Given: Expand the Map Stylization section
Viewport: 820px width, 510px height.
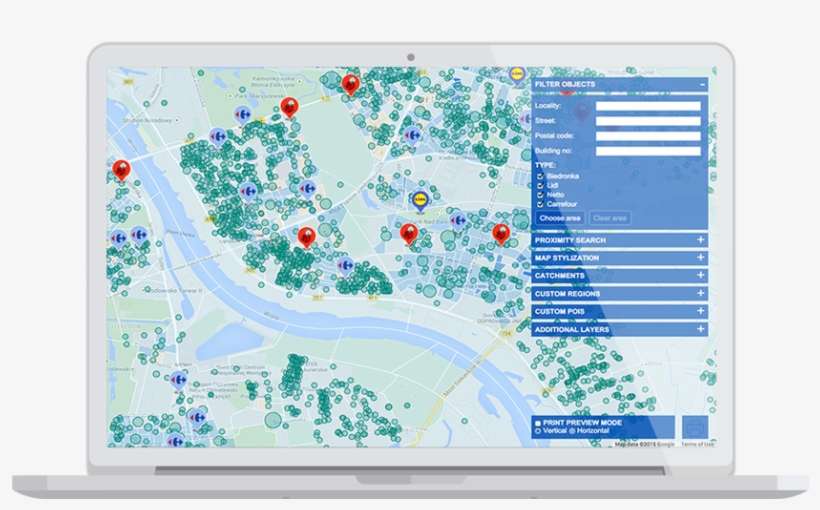Looking at the screenshot, I should click(x=700, y=257).
